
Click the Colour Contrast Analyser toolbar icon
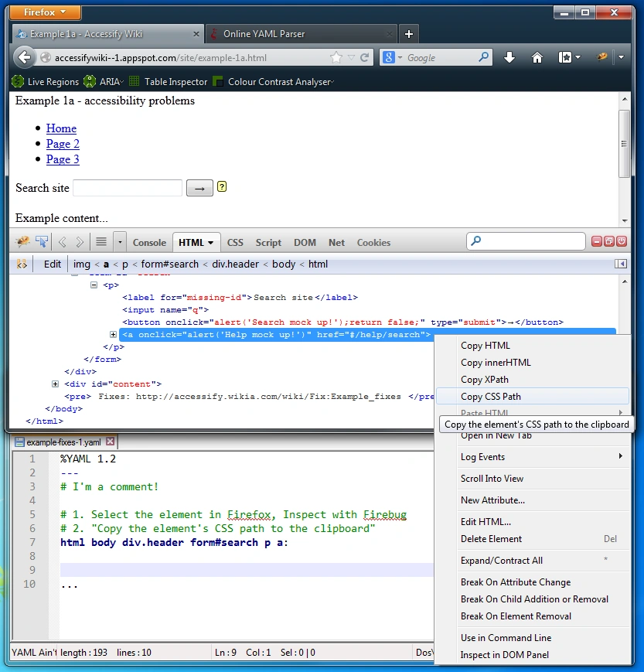tap(218, 81)
